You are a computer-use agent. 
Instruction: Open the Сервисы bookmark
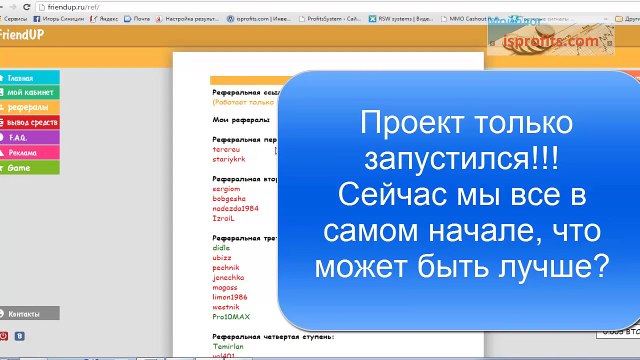(13, 19)
